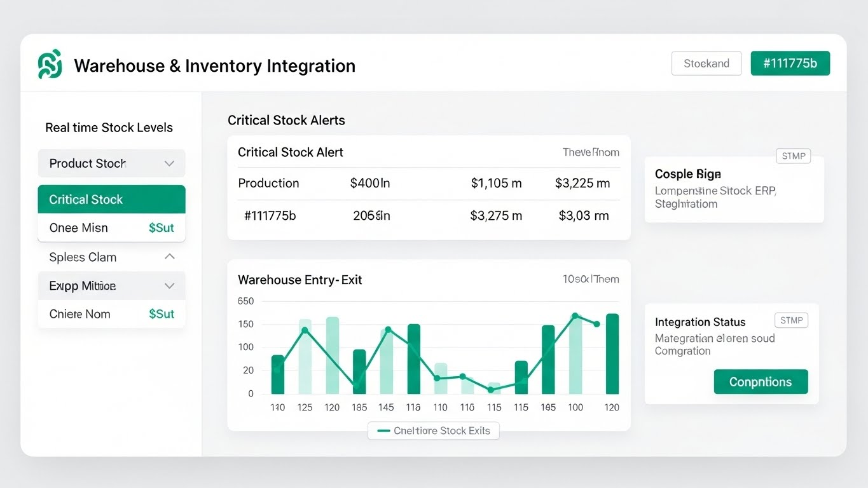Viewport: 868px width, 488px height.
Task: Click the Warehouse & Inventory Integration logo icon
Action: click(50, 64)
